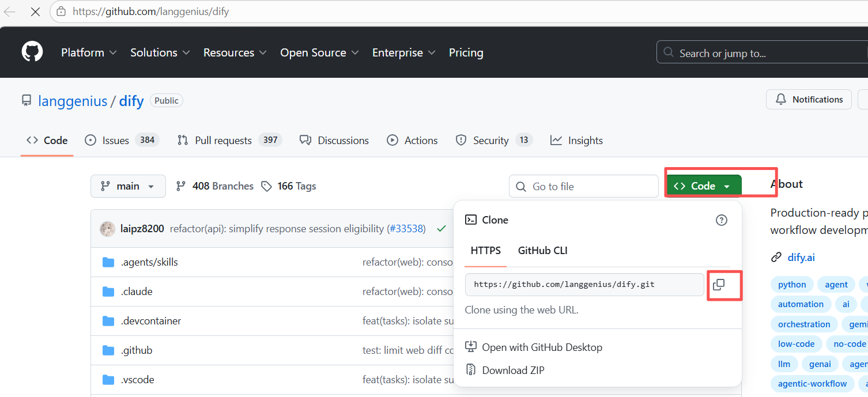Screen dimensions: 868x397
Task: Open with GitHub Desktop
Action: point(542,347)
